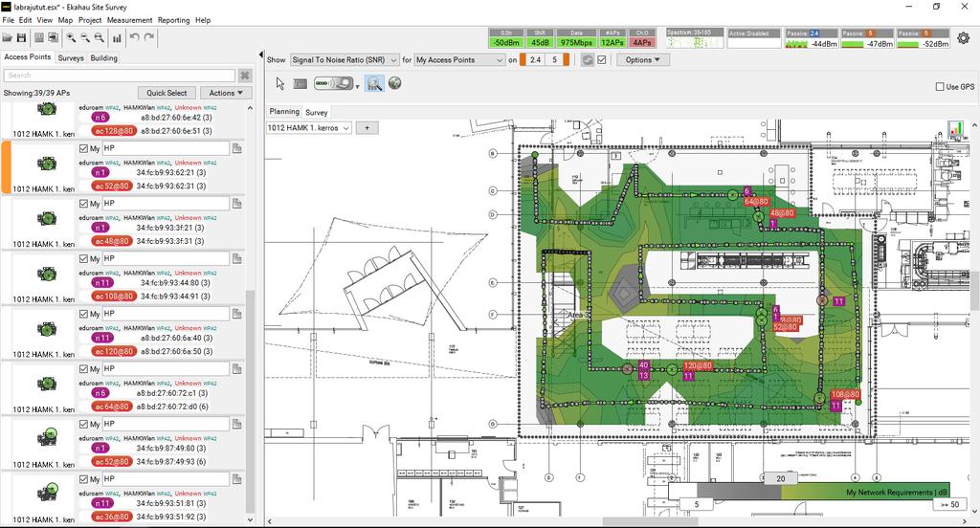Click into the AP Search field
The image size is (980, 528).
(x=119, y=76)
